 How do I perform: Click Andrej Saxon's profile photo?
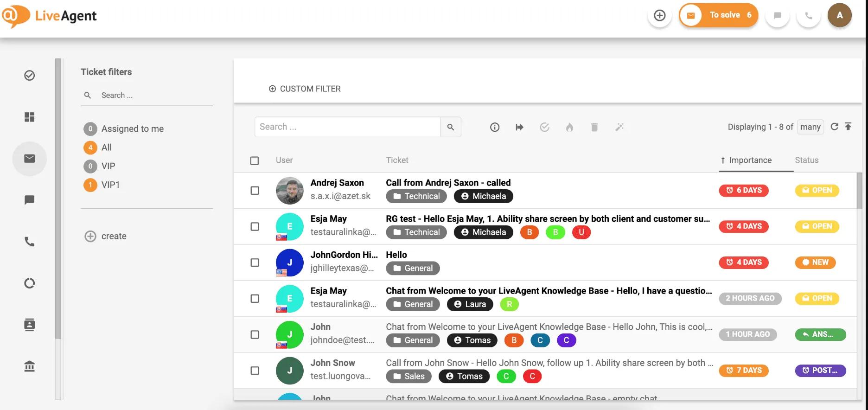click(290, 191)
